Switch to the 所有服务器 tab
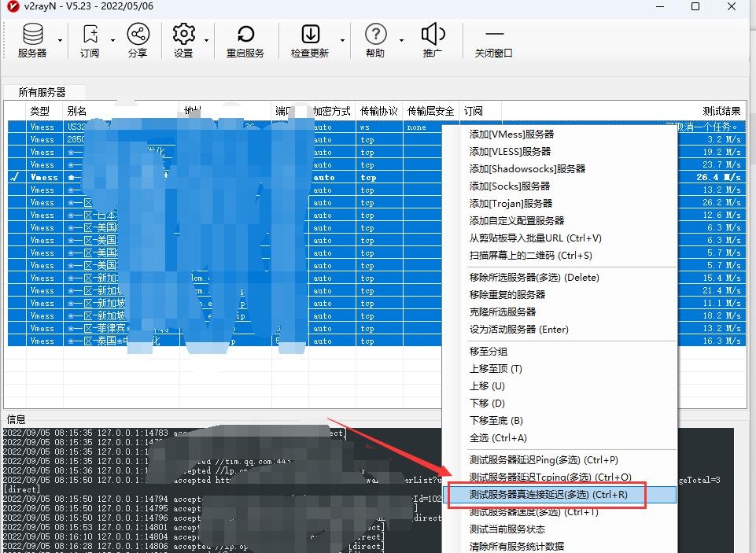This screenshot has height=553, width=756. coord(44,92)
